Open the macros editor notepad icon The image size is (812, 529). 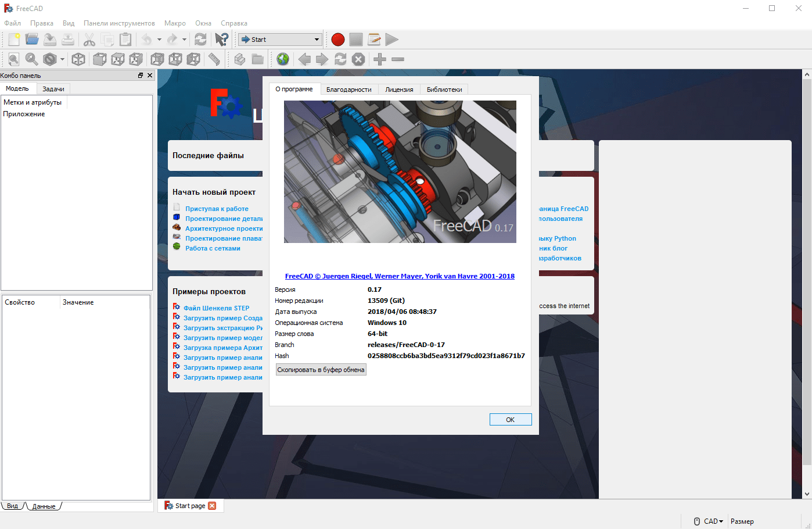click(374, 40)
